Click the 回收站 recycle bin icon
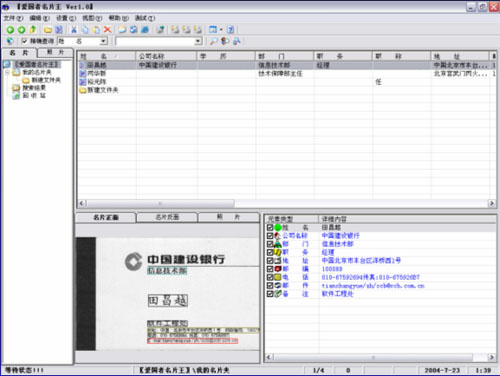The image size is (500, 376). (16, 96)
